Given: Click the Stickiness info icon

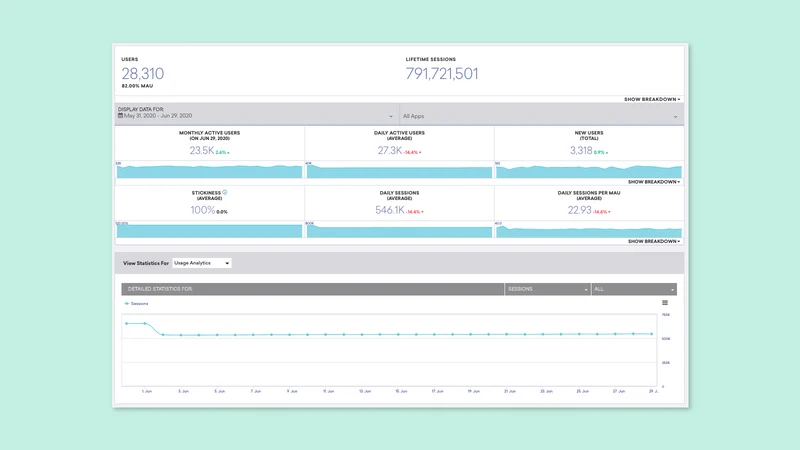Looking at the screenshot, I should pyautogui.click(x=224, y=192).
